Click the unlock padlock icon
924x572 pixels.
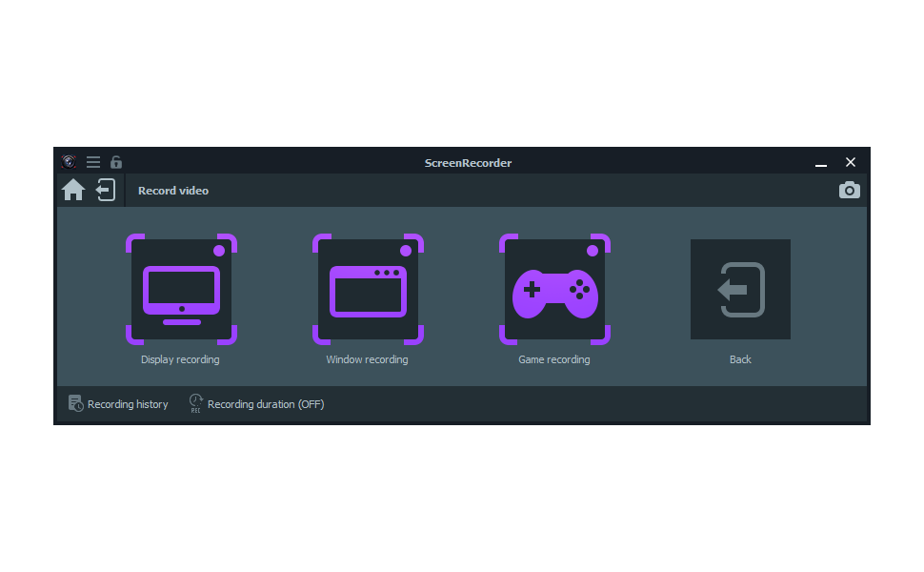[116, 162]
